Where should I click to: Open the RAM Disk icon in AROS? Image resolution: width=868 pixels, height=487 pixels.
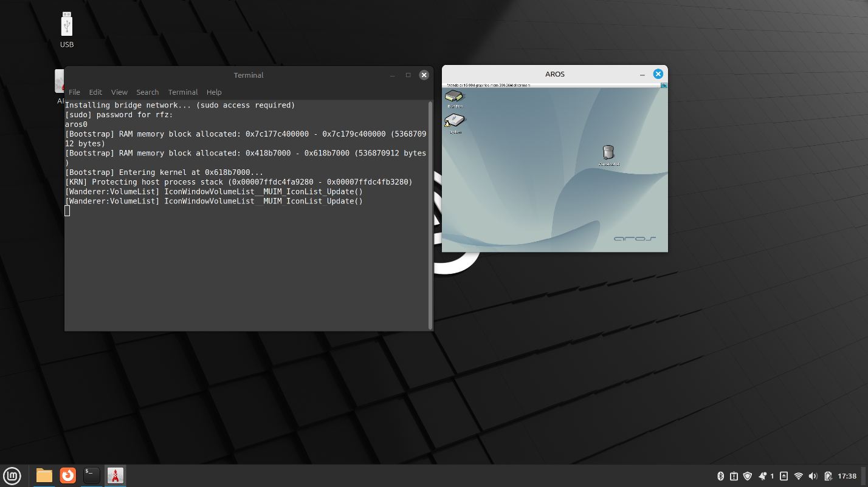click(x=454, y=98)
